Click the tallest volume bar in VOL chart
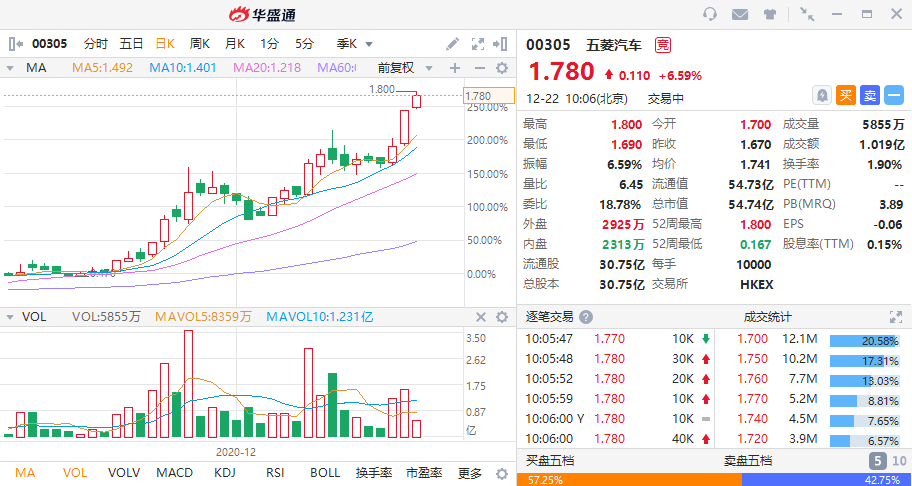 [x=188, y=384]
